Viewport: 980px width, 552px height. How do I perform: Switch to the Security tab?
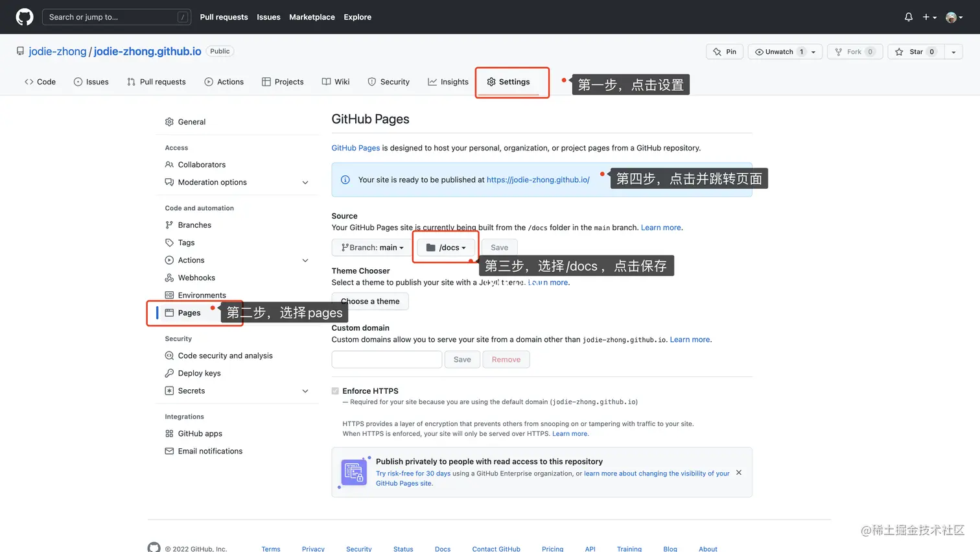pos(388,82)
